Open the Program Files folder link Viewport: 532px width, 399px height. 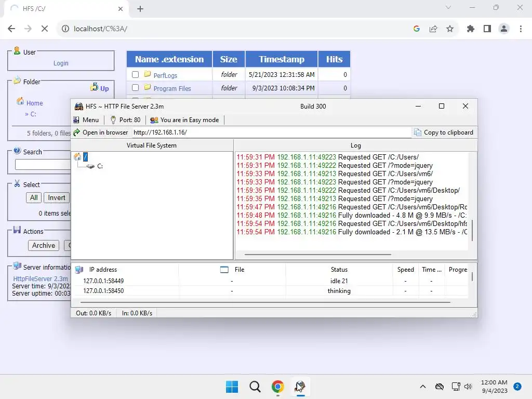point(172,88)
